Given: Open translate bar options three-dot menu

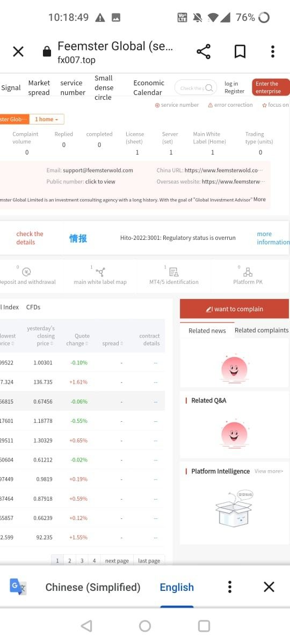Looking at the screenshot, I should [x=230, y=587].
